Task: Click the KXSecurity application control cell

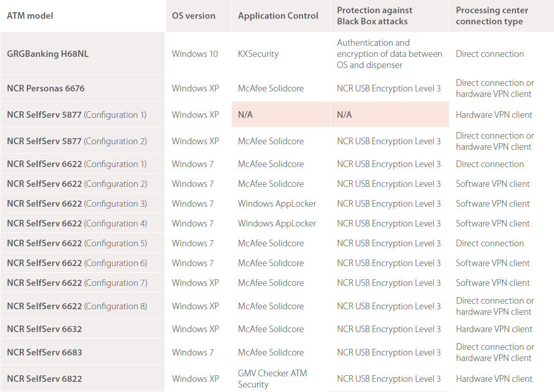Action: pos(258,54)
